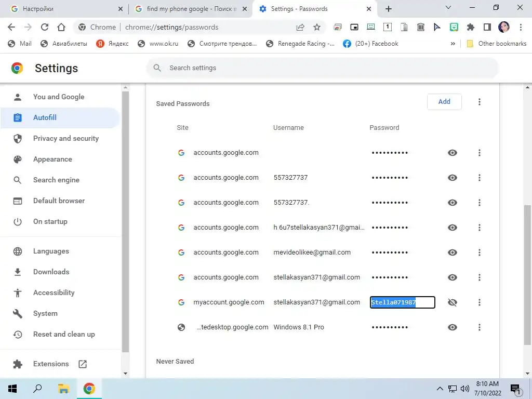This screenshot has height=399, width=532.
Task: Open more actions for accounts.google.com stellakasyan371 row
Action: pos(480,277)
